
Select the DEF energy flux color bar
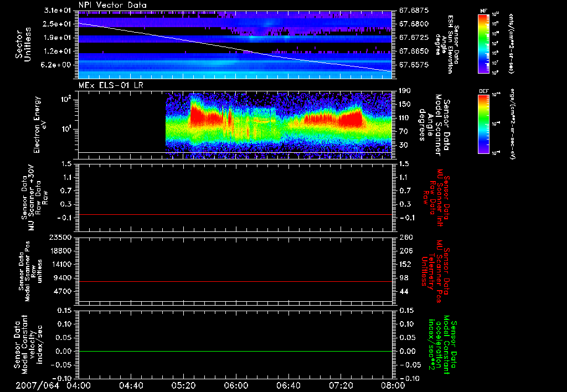[484, 124]
